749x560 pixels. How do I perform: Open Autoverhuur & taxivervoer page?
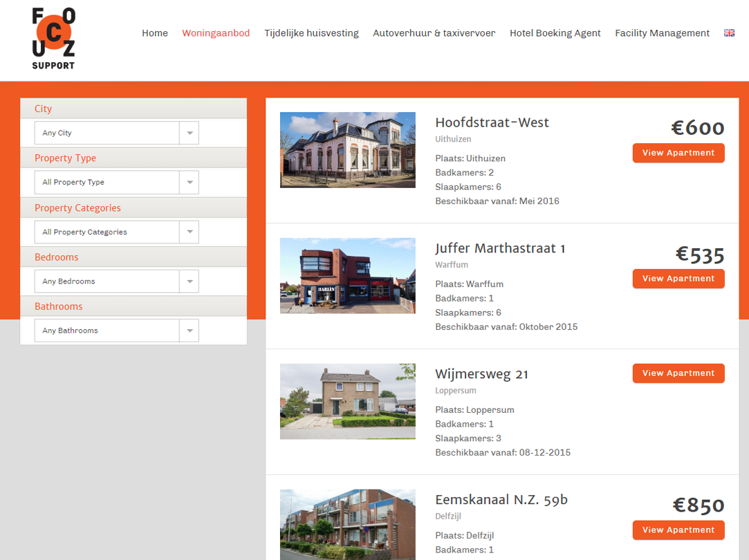(x=434, y=33)
